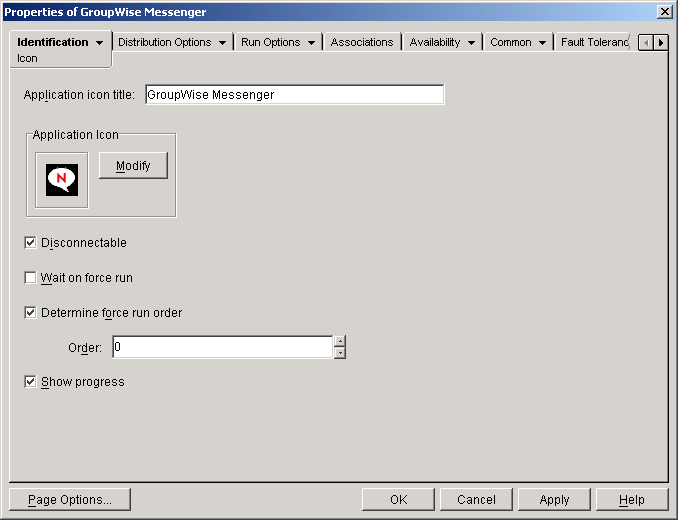Viewport: 678px width, 520px height.
Task: Open the Page Options dialog
Action: tap(70, 500)
